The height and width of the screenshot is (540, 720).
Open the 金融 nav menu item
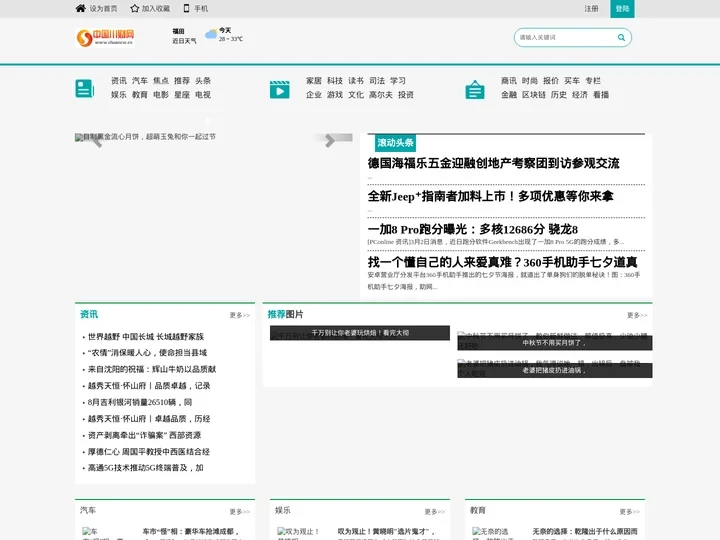point(509,95)
